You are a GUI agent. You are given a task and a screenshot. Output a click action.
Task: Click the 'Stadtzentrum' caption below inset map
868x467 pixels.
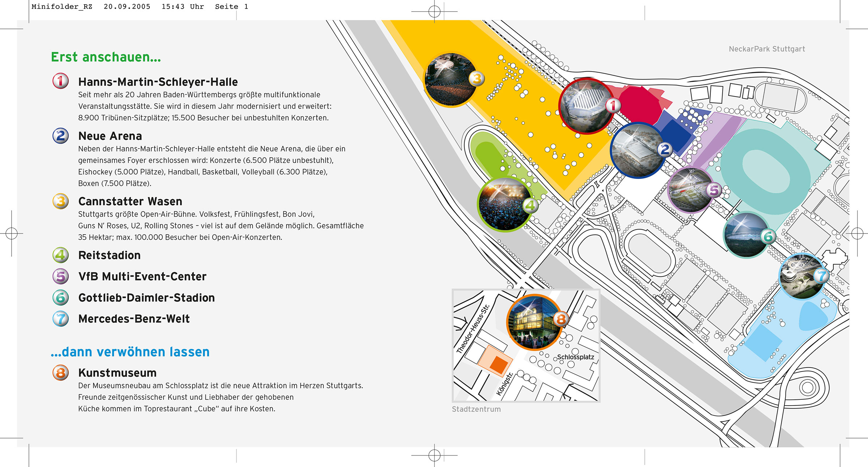[476, 409]
